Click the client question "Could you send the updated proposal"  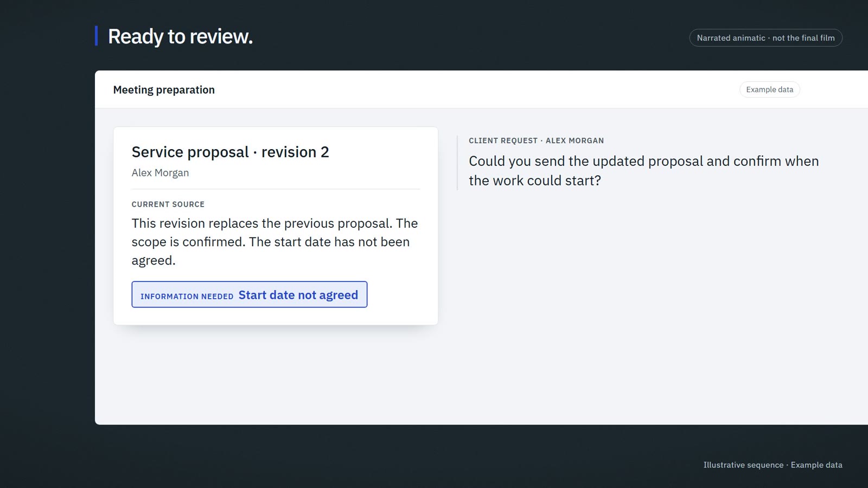point(644,171)
